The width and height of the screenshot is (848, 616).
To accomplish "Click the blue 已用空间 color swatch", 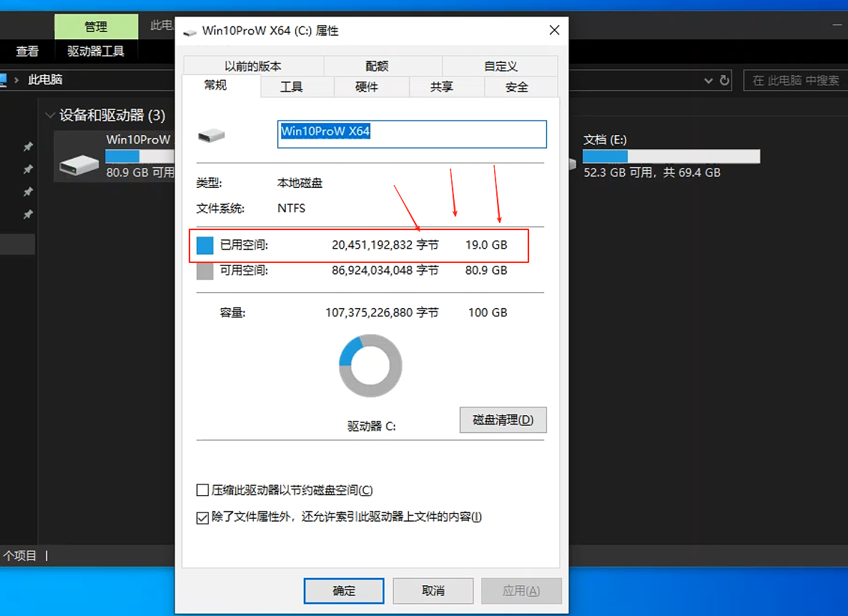I will click(205, 245).
